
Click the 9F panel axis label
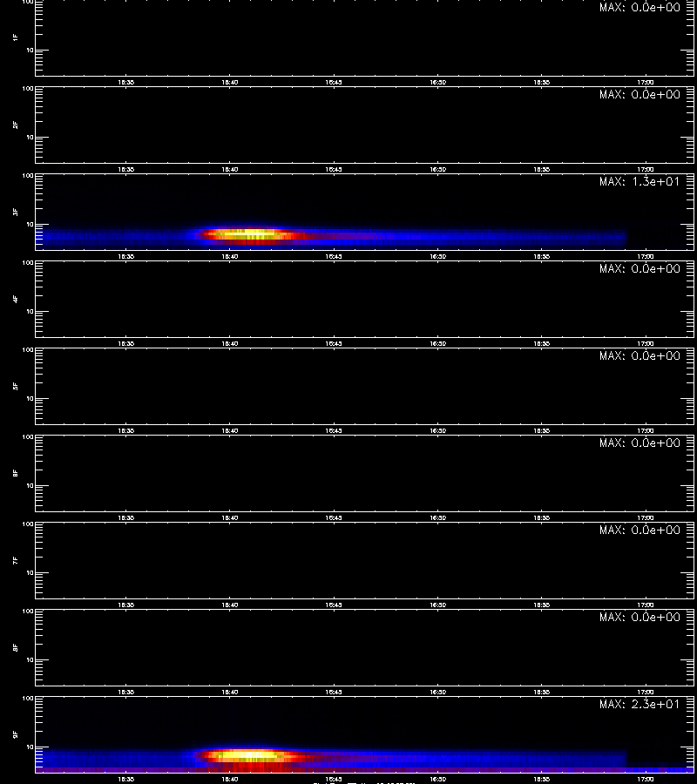(16, 734)
